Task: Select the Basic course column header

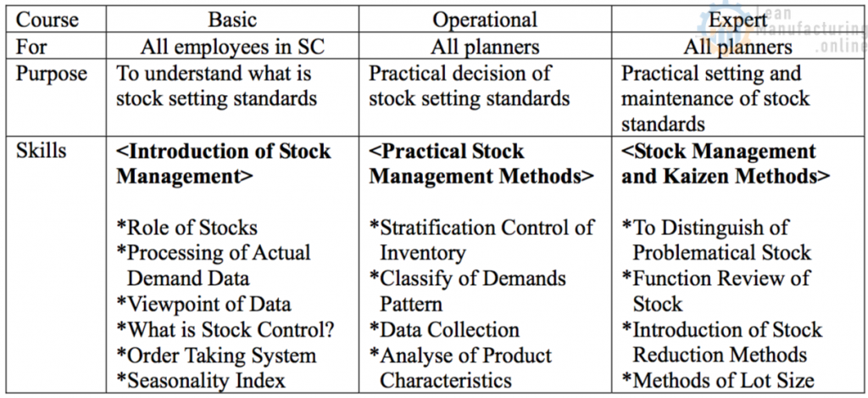Action: coord(232,20)
